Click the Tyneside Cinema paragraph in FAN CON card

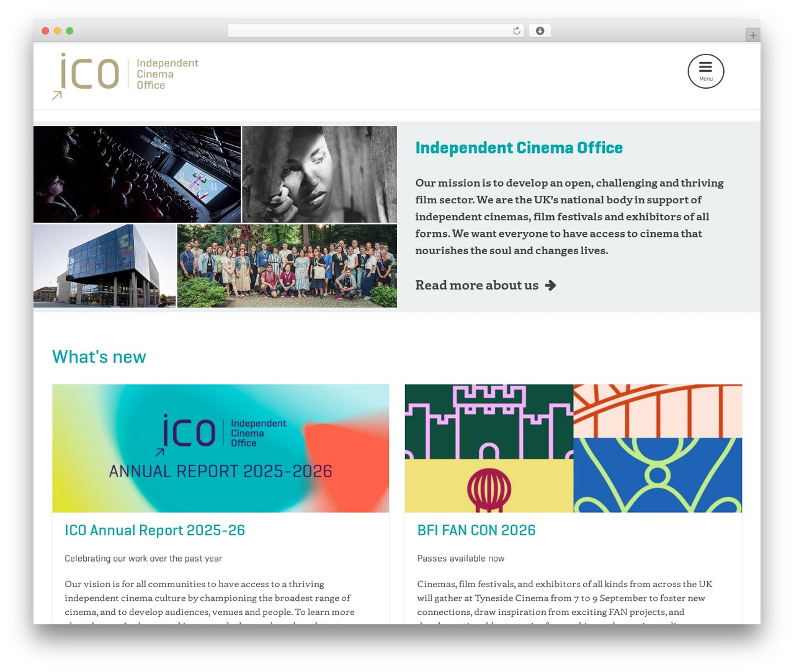point(564,601)
